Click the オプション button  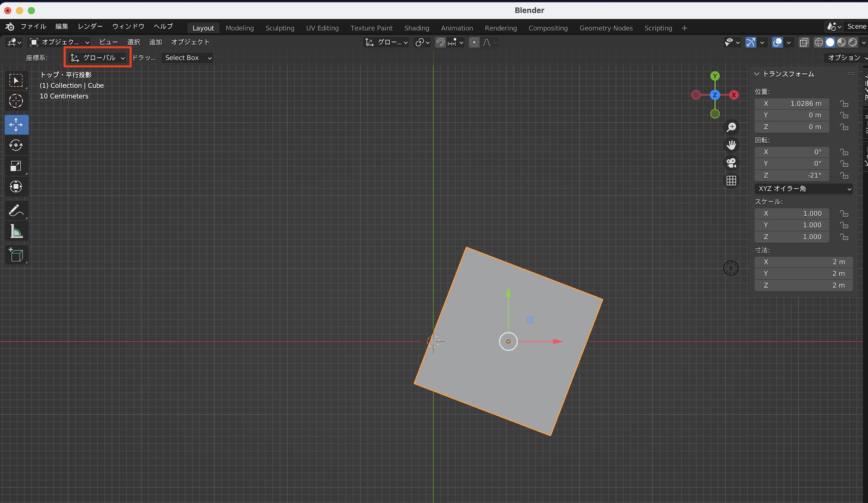click(845, 58)
